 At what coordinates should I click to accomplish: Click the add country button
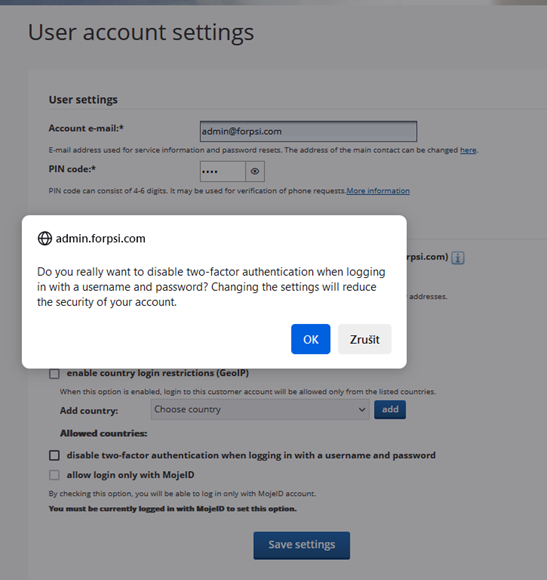tap(390, 409)
